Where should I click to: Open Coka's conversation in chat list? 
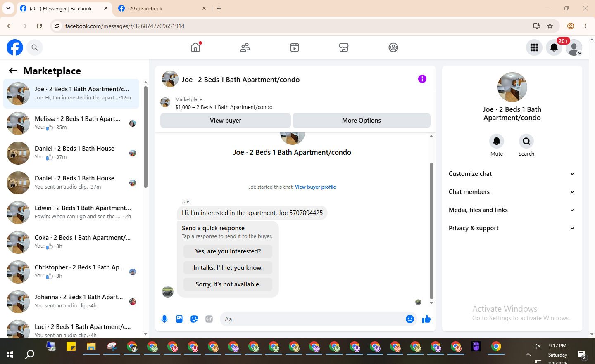71,242
